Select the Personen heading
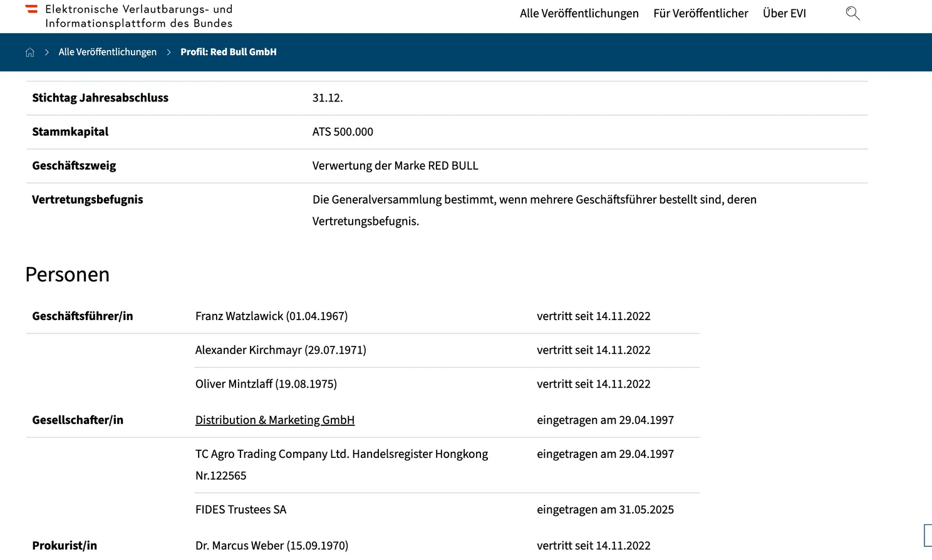 tap(68, 274)
